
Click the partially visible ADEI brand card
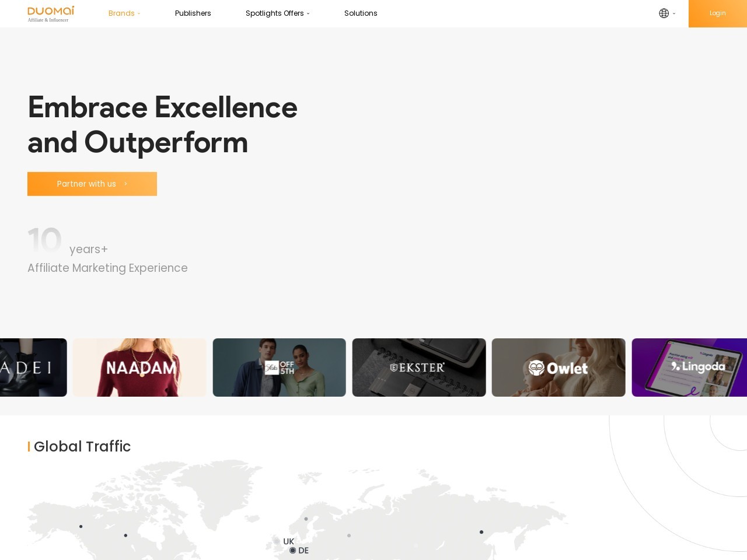click(x=33, y=367)
